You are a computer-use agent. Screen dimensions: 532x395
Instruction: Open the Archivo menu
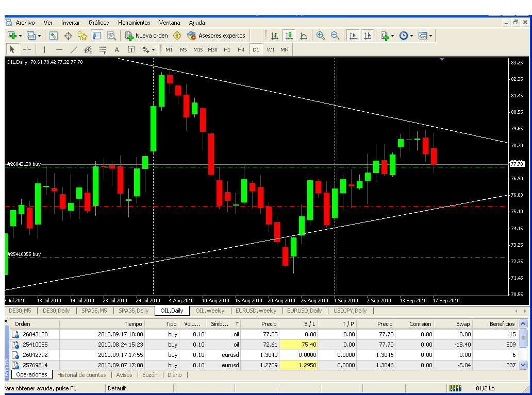[25, 23]
